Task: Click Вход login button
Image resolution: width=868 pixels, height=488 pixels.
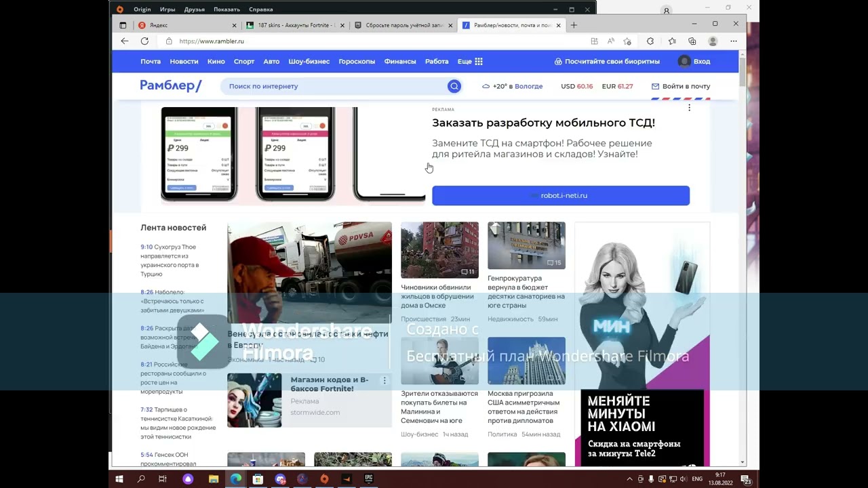Action: click(x=694, y=62)
